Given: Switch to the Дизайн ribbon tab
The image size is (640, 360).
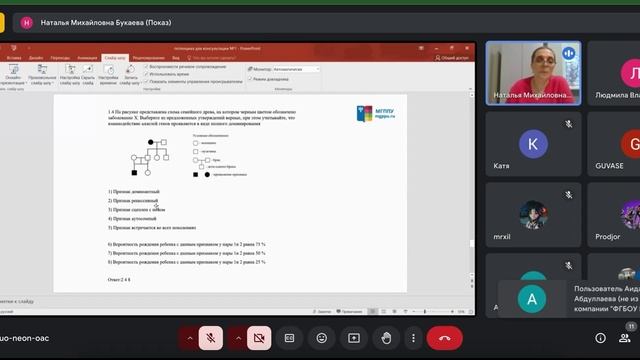Looking at the screenshot, I should [x=36, y=58].
